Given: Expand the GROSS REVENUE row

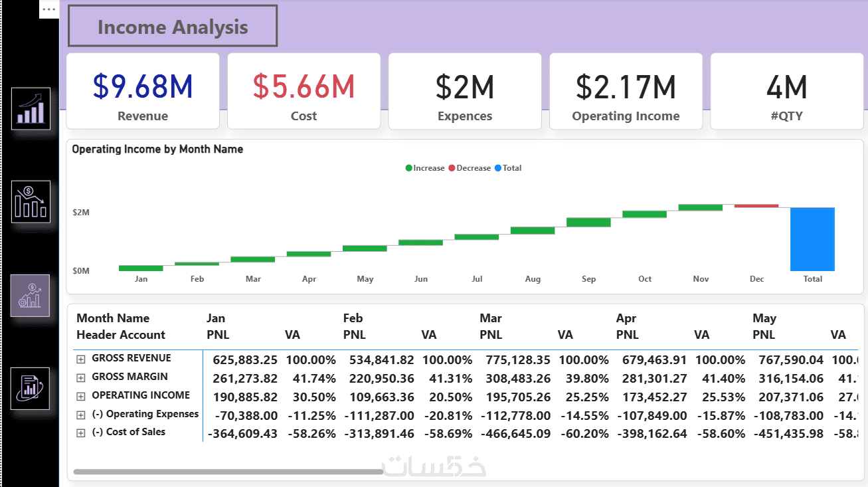Looking at the screenshot, I should tap(81, 359).
